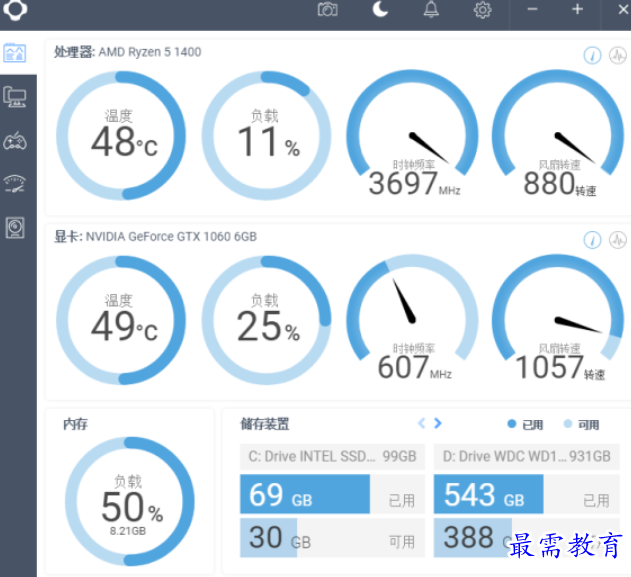The image size is (631, 577).
Task: Click the 8.21GB memory usage value
Action: [128, 531]
